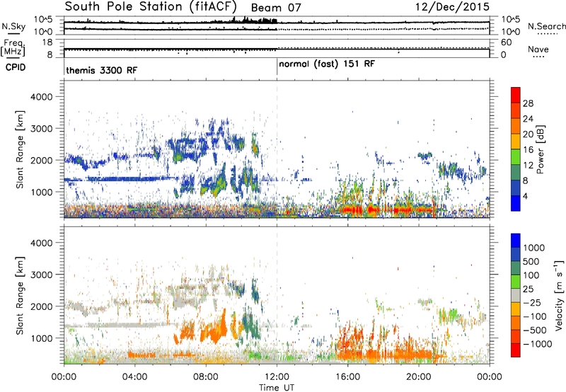566x392 pixels.
Task: Pick the orange 20–24 dB Power swatch
Action: pos(516,127)
